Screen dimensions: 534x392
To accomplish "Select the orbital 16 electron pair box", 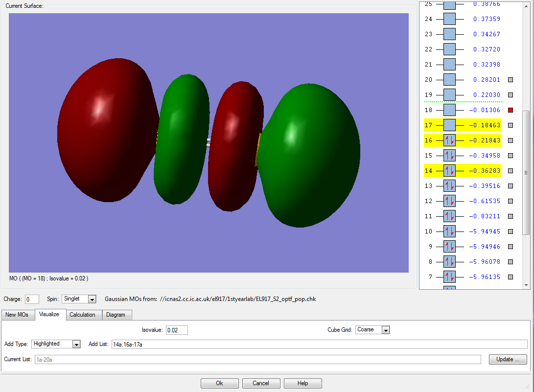I will 449,140.
